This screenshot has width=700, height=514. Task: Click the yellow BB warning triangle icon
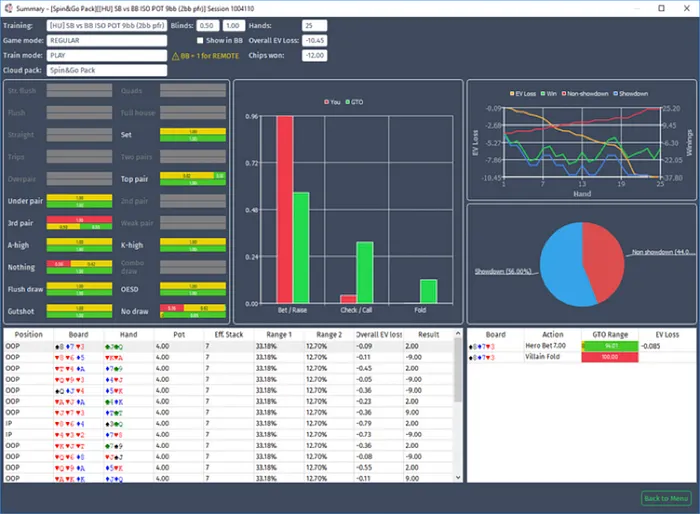(176, 56)
